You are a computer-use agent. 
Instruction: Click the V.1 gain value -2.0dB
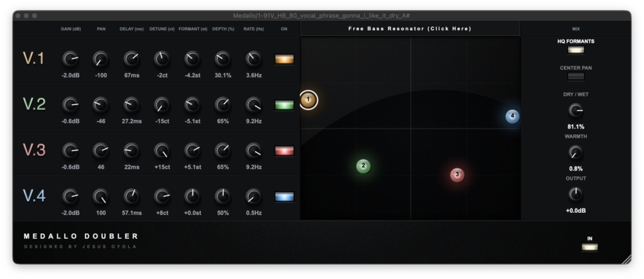(x=70, y=76)
